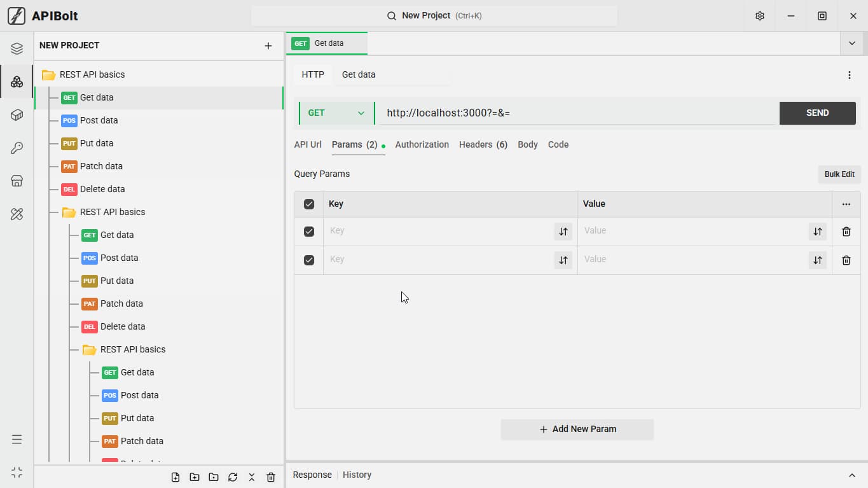Click the trash icon below the project tree

[271, 477]
